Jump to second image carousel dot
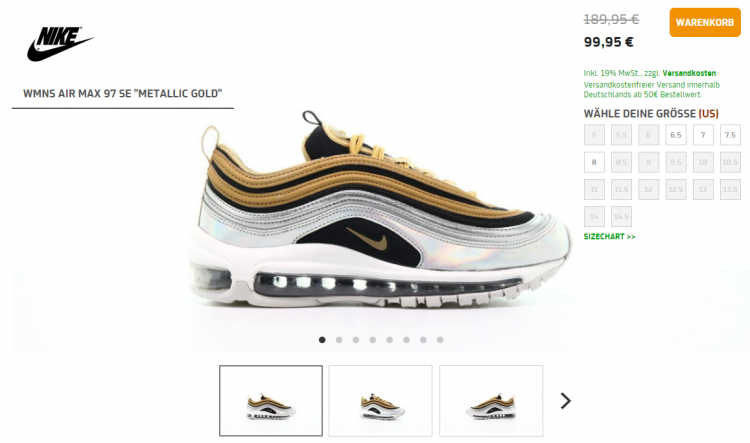Image resolution: width=750 pixels, height=443 pixels. (339, 340)
